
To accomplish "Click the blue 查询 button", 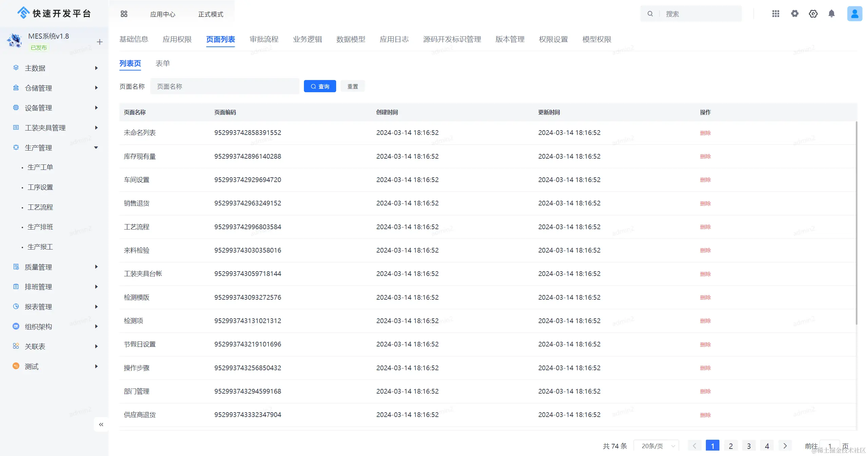I will [320, 86].
